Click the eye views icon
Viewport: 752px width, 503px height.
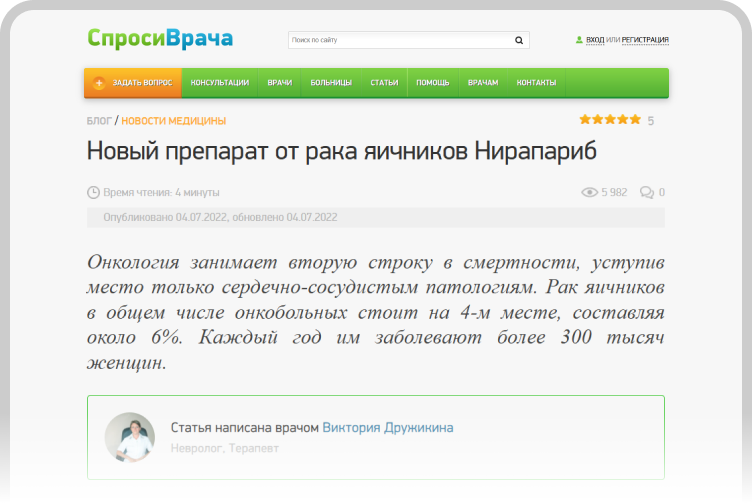[x=589, y=192]
